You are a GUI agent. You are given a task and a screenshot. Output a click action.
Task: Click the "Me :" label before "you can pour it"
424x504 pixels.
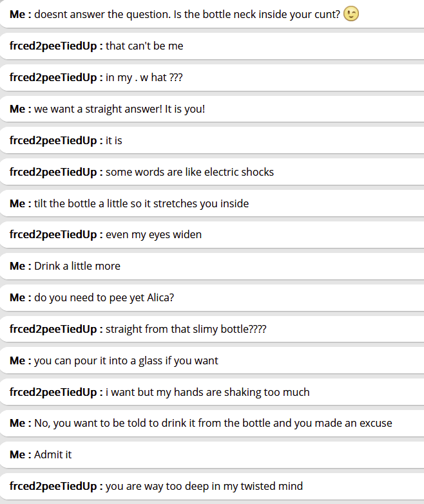pyautogui.click(x=20, y=360)
